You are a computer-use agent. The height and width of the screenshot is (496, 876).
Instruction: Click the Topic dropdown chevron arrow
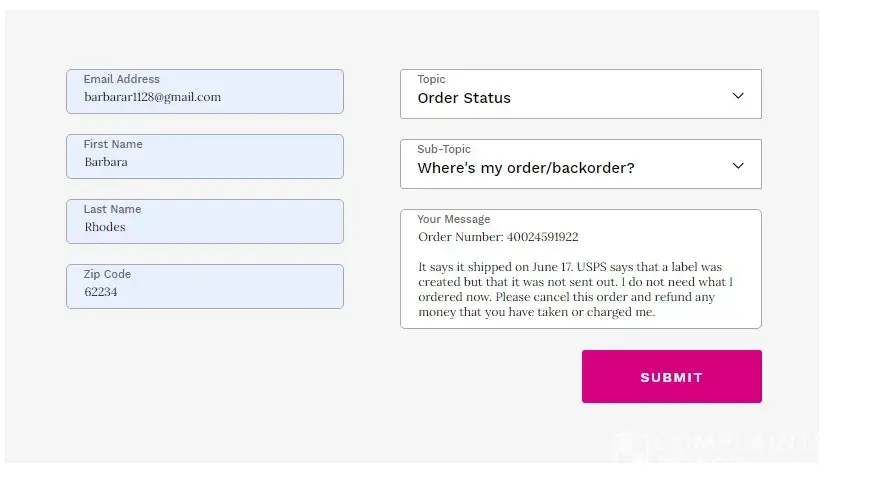point(738,96)
